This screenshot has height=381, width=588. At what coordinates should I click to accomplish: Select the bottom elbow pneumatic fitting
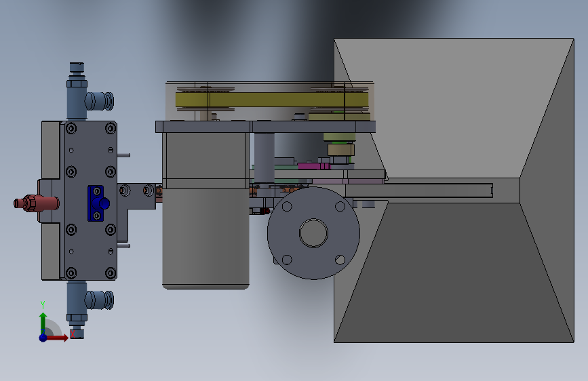99,300
